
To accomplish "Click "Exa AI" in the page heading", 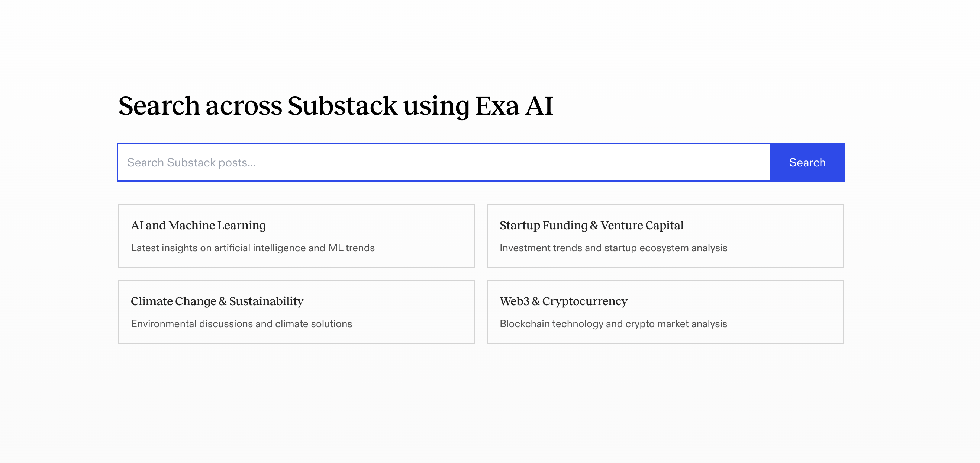I will 513,105.
